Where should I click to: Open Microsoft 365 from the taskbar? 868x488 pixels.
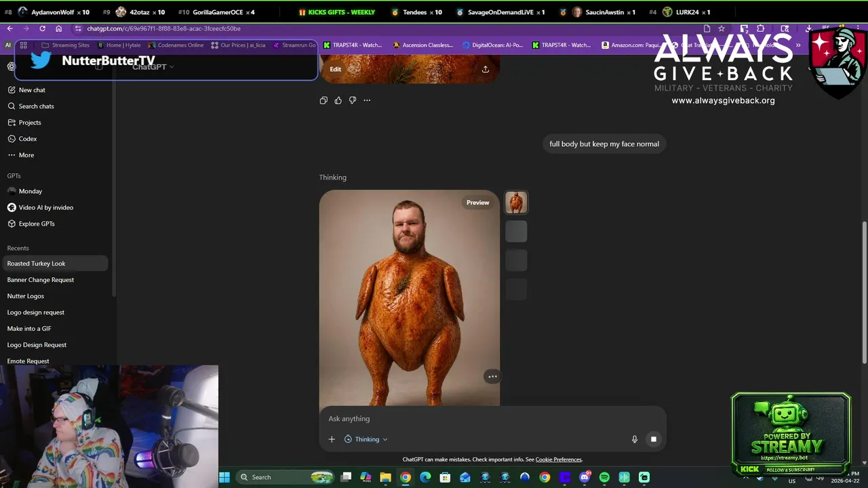(366, 477)
